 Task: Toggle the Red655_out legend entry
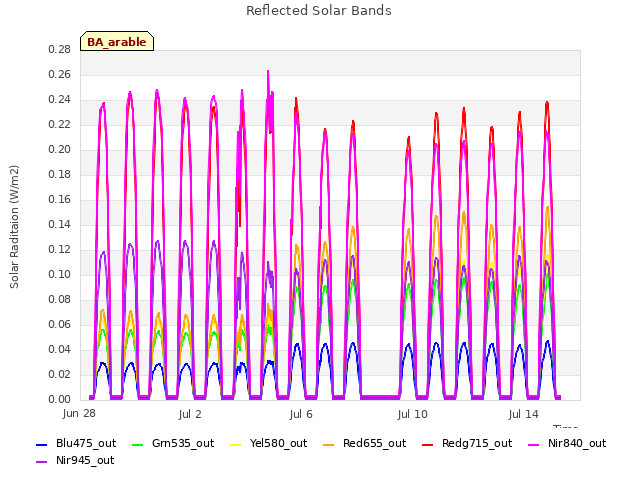[x=364, y=444]
